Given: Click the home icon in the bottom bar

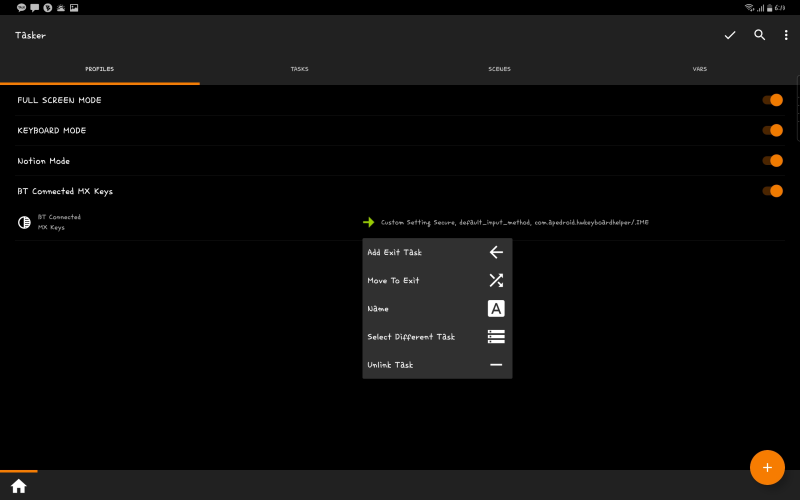Looking at the screenshot, I should point(19,486).
